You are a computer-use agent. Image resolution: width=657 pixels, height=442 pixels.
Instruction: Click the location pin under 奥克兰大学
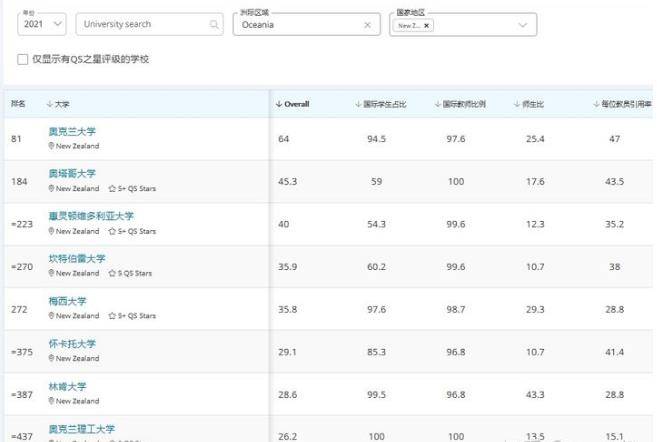click(x=51, y=146)
